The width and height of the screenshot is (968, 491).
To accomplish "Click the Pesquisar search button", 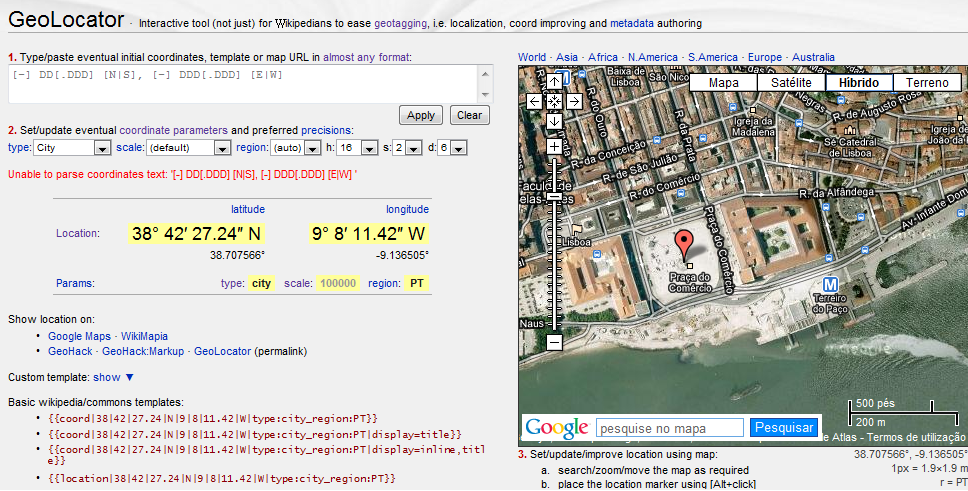I will [784, 427].
